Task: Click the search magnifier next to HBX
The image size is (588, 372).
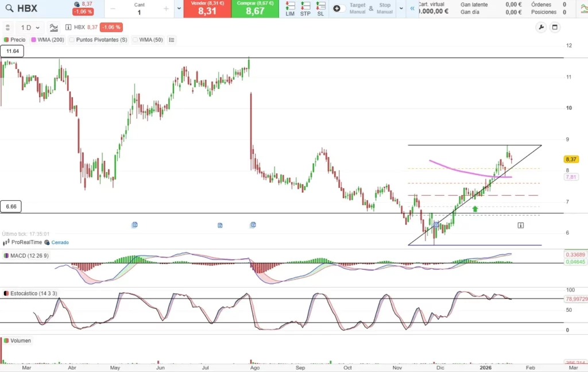Action: pos(9,9)
